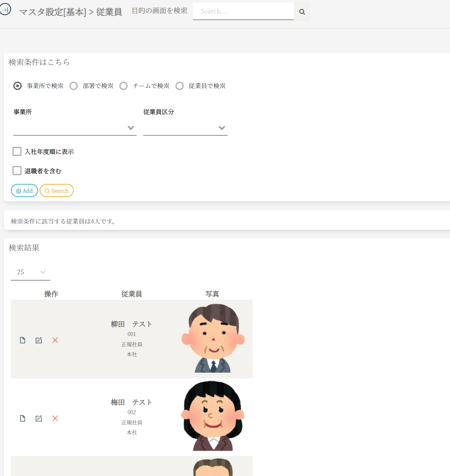
Task: Click edit pencil icon for 梅田 テスト
Action: pos(39,418)
